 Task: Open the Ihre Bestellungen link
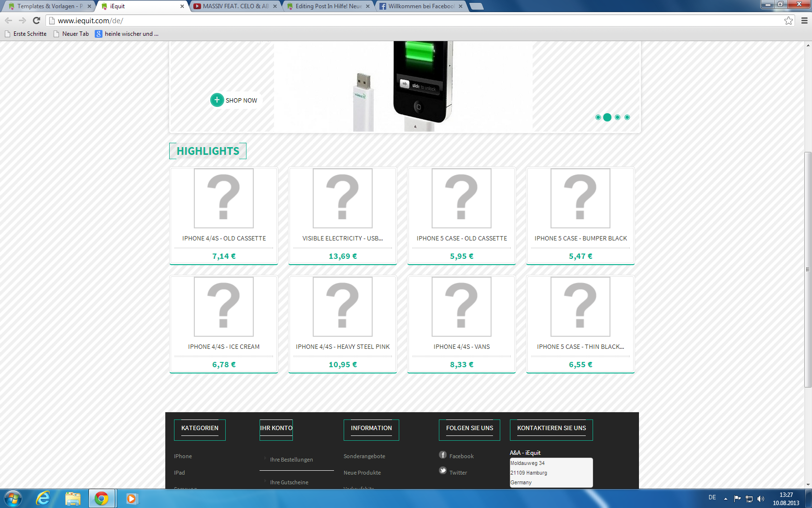pos(291,460)
